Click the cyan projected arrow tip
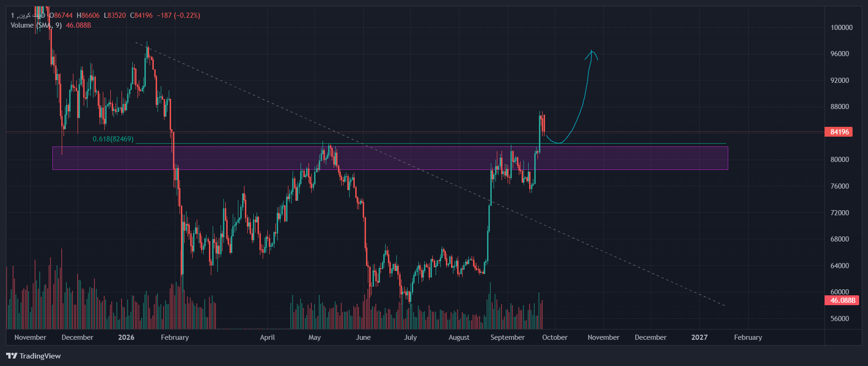This screenshot has width=868, height=366. coord(591,51)
